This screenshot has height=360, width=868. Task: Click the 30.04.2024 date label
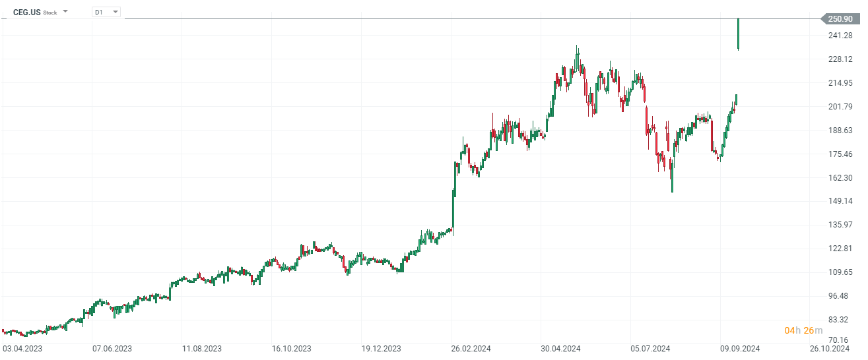point(560,349)
